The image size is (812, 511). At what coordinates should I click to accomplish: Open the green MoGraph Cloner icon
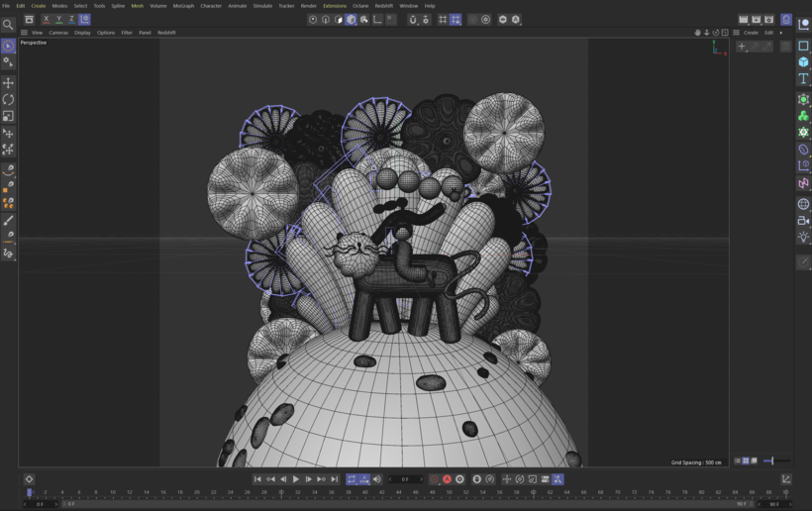pyautogui.click(x=803, y=116)
